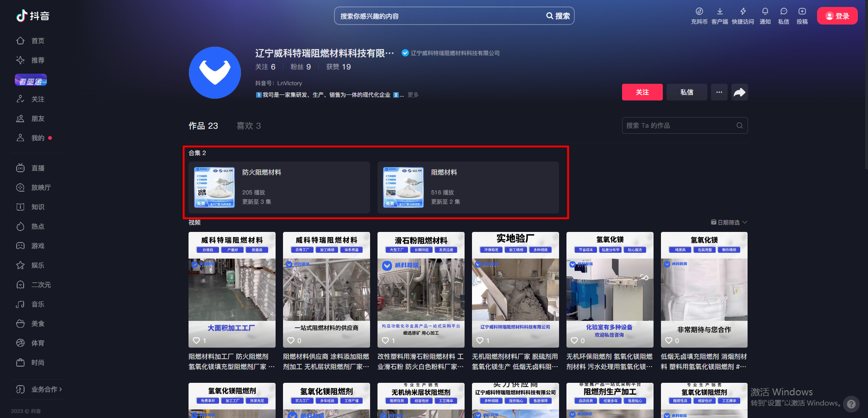This screenshot has height=418, width=868.
Task: Click the 客户端 download icon
Action: [x=719, y=12]
